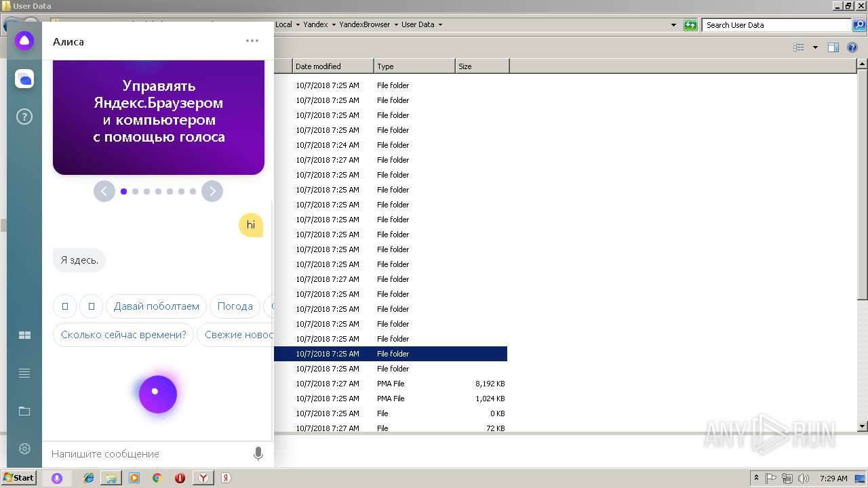The width and height of the screenshot is (868, 488).
Task: Launch Opera from taskbar
Action: click(180, 478)
